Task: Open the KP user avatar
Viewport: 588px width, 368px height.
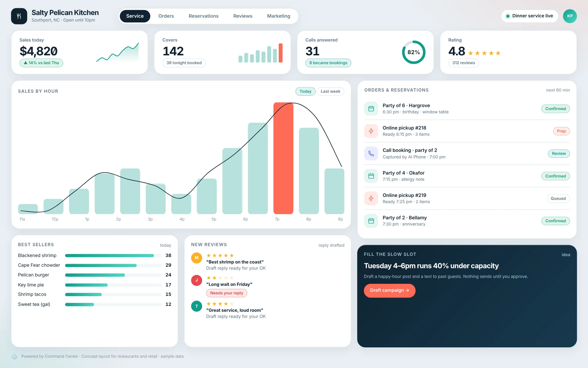Action: [x=570, y=16]
